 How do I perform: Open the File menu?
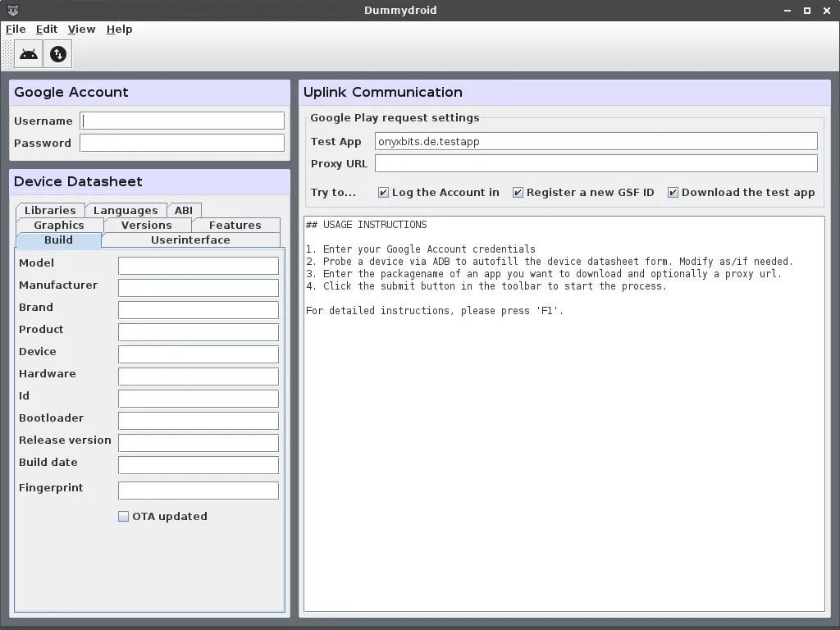pos(15,29)
